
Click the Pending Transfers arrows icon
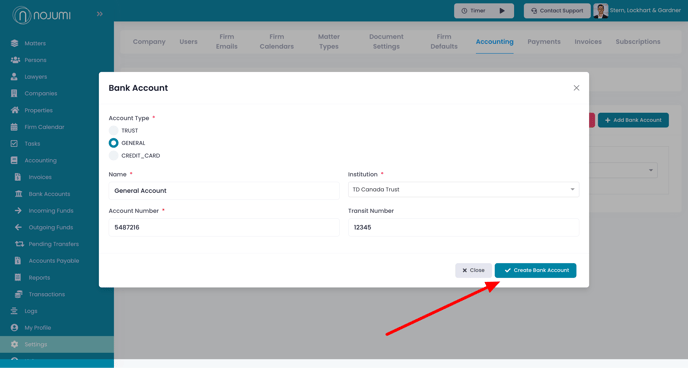point(19,244)
